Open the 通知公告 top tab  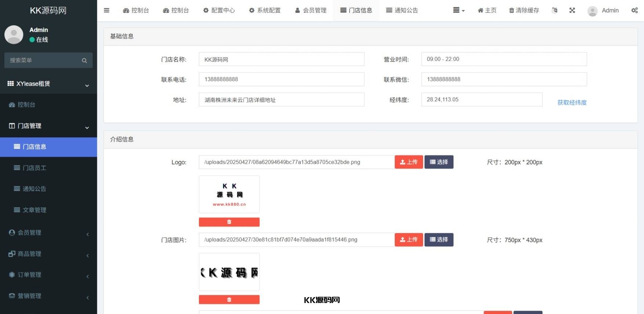[x=402, y=10]
